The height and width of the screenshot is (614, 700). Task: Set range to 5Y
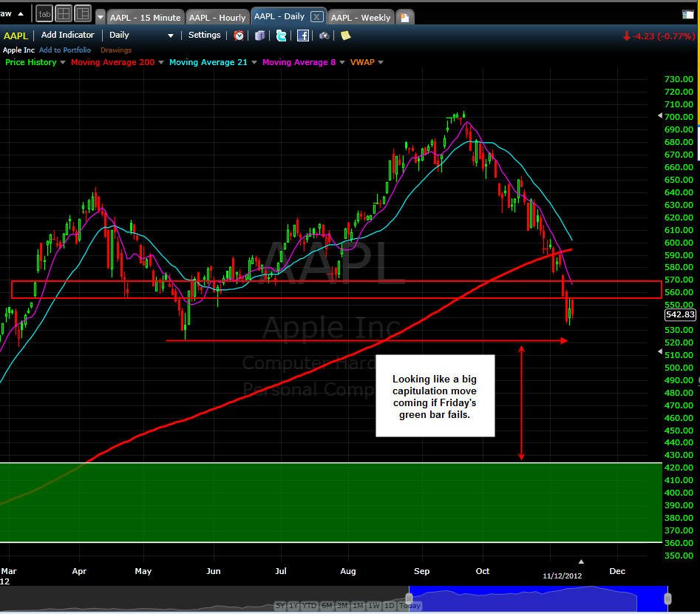(x=280, y=606)
